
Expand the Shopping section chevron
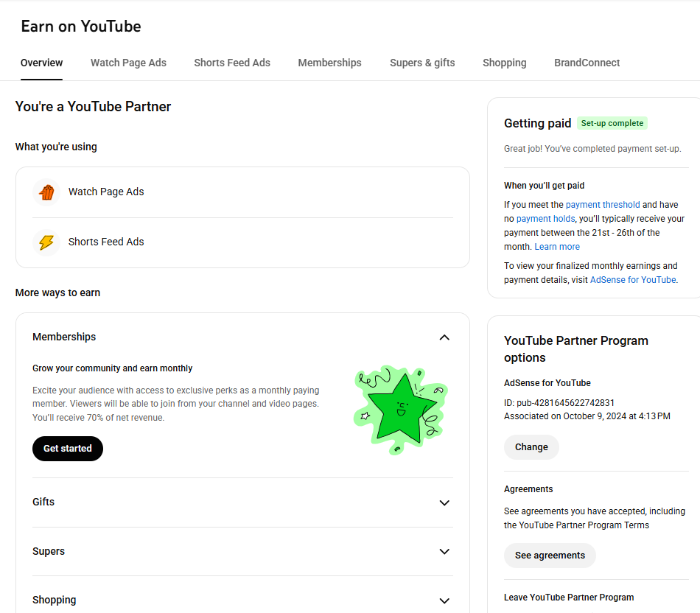[444, 600]
